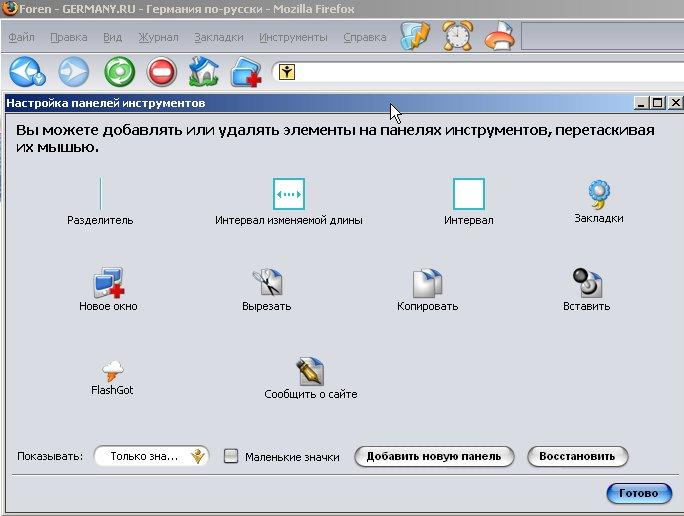Open the Правка menu
The height and width of the screenshot is (516, 684).
point(68,38)
